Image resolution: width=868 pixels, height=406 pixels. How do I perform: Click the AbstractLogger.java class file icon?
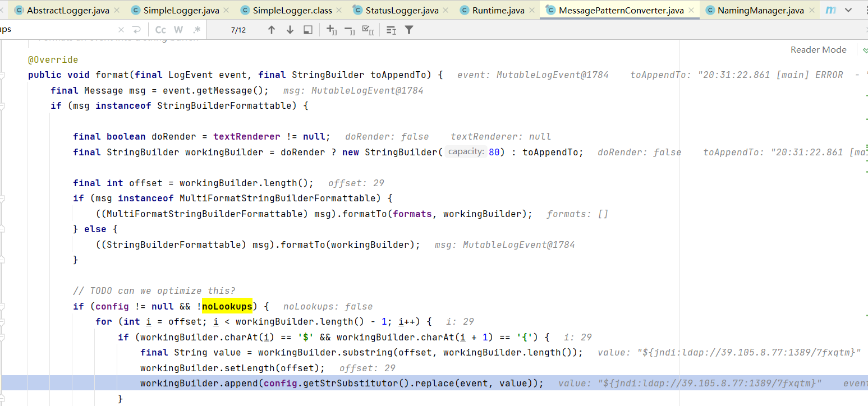click(x=20, y=10)
